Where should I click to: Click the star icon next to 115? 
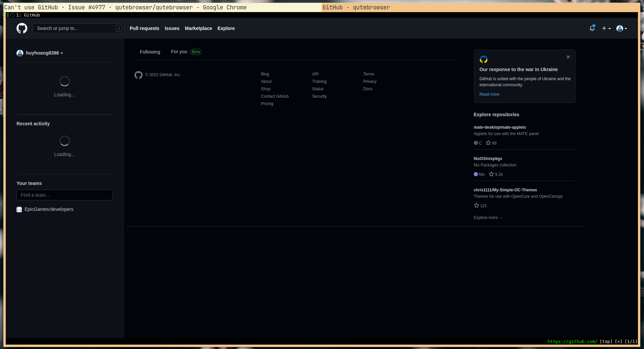[x=477, y=205]
